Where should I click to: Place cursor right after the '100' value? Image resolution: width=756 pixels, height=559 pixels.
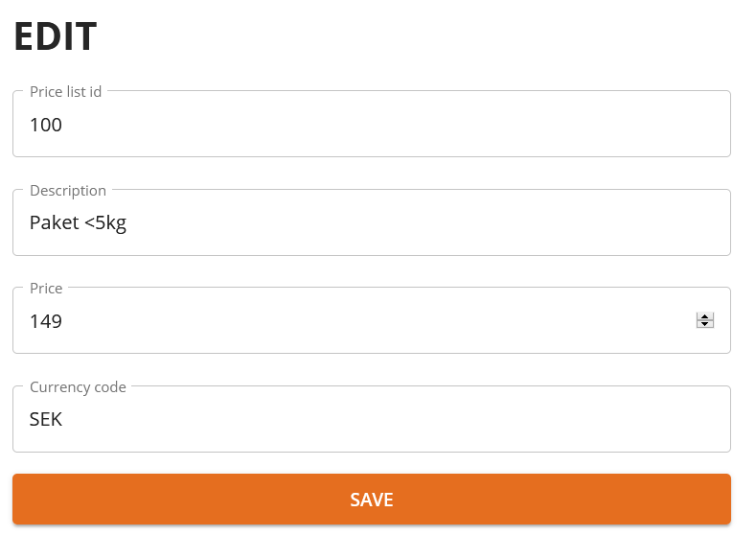pyautogui.click(x=63, y=125)
